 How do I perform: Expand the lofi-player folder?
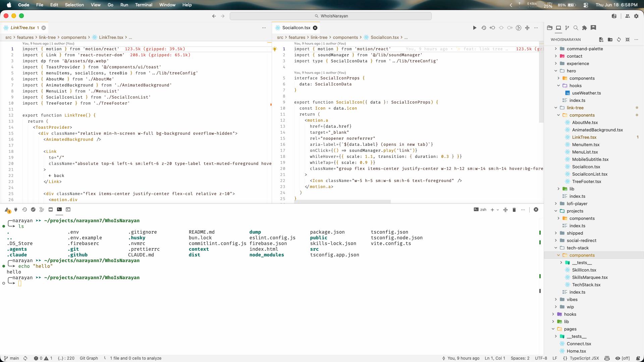(x=577, y=204)
